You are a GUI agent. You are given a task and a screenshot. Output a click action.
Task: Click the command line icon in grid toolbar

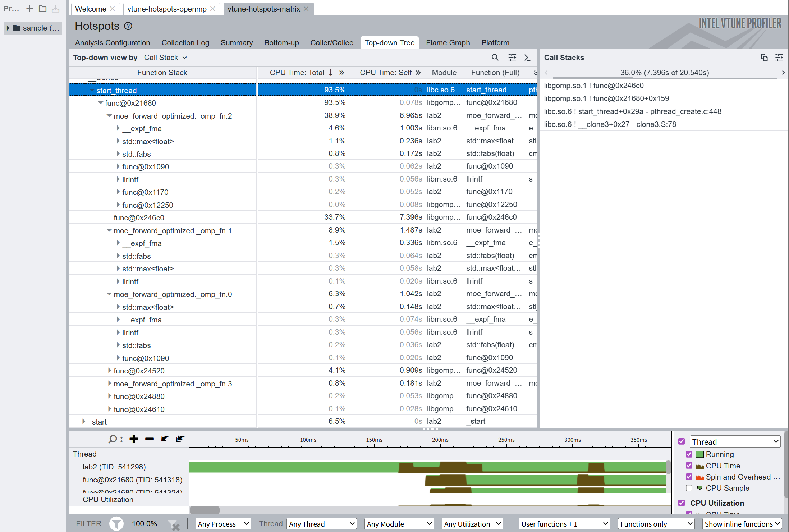tap(527, 58)
